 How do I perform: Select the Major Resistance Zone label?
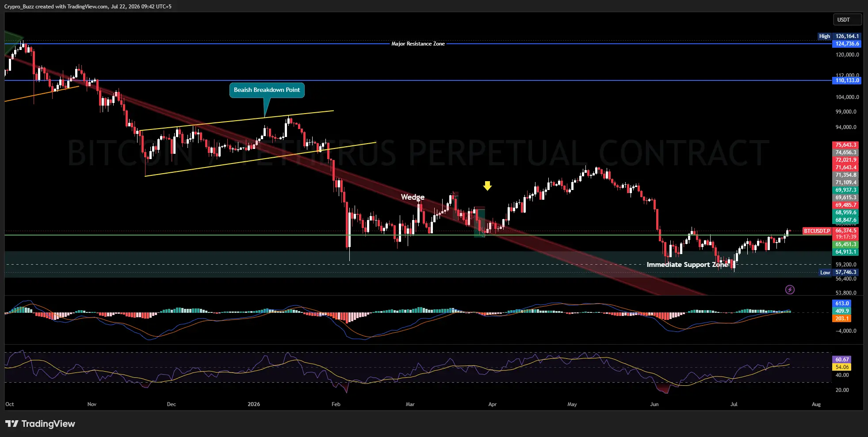click(418, 44)
